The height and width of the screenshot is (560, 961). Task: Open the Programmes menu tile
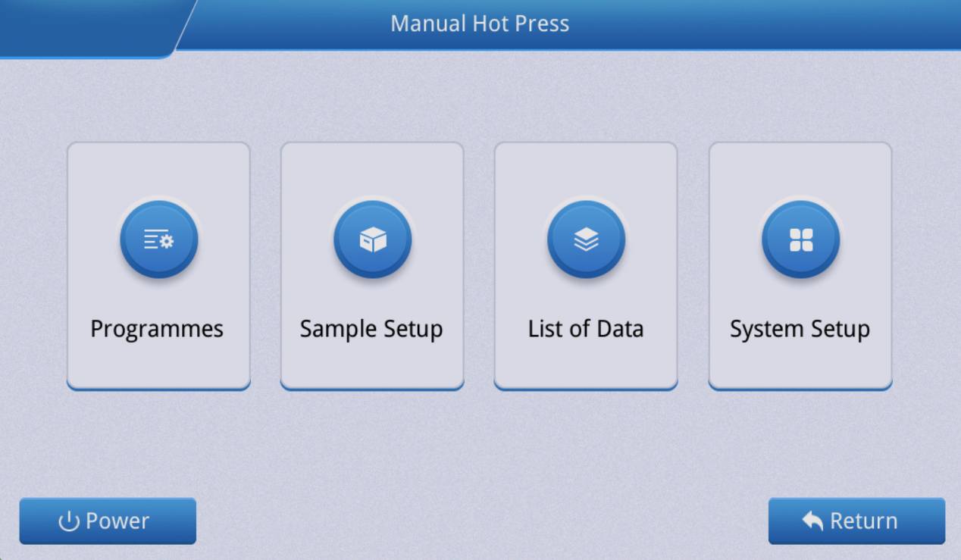pos(158,265)
